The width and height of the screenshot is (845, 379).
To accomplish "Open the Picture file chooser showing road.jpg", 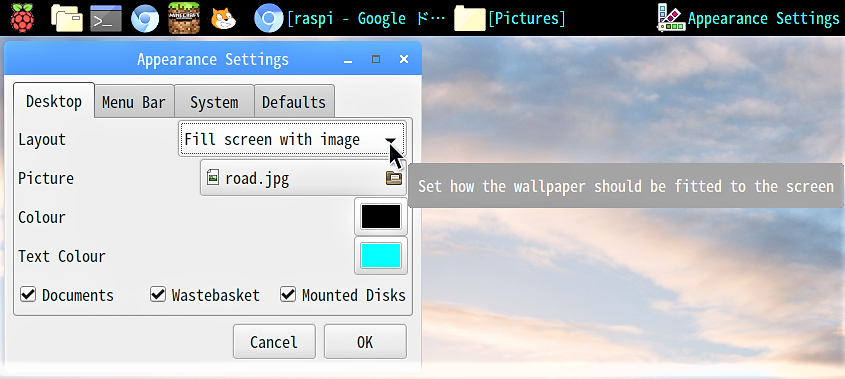I will click(303, 178).
